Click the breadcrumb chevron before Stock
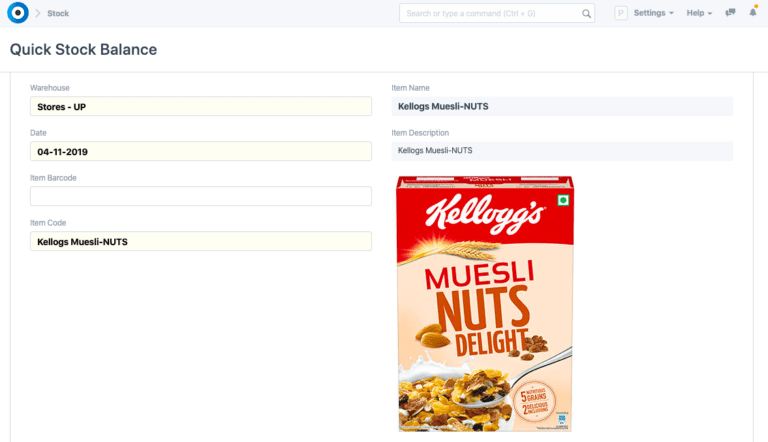This screenshot has width=768, height=442. coord(38,13)
